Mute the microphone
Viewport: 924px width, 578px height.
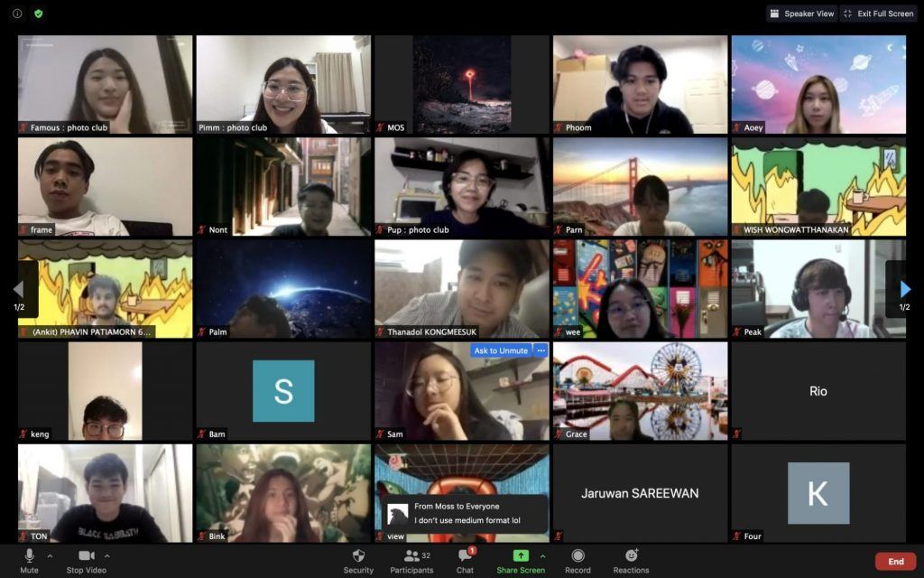coord(29,559)
